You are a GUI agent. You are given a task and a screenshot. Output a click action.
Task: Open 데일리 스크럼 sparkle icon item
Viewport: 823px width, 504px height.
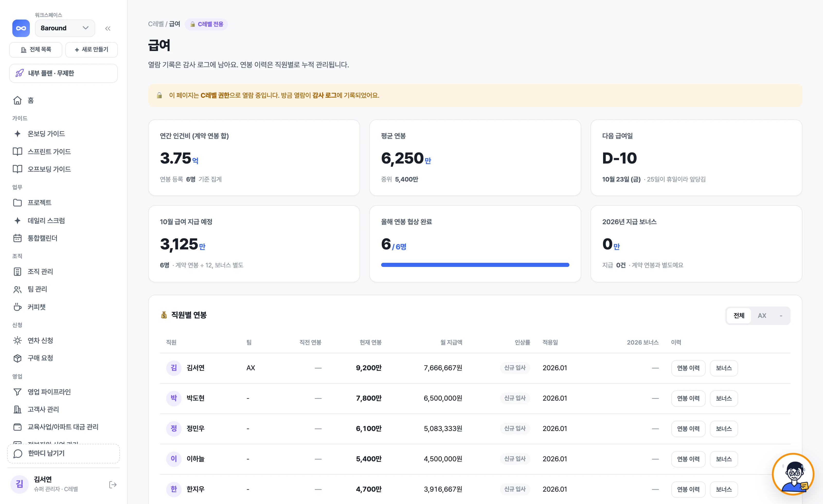point(64,220)
